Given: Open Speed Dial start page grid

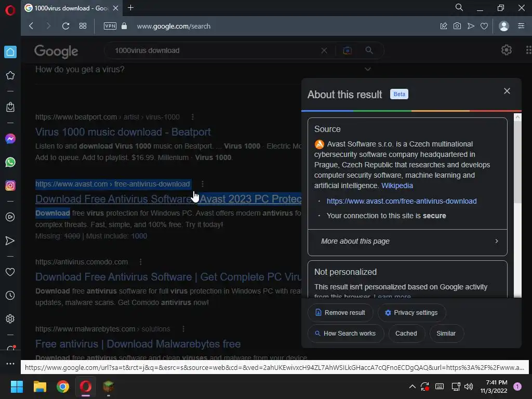Looking at the screenshot, I should pyautogui.click(x=83, y=26).
